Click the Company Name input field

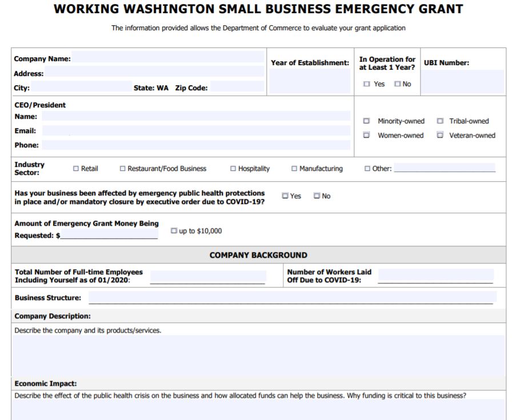pos(168,57)
